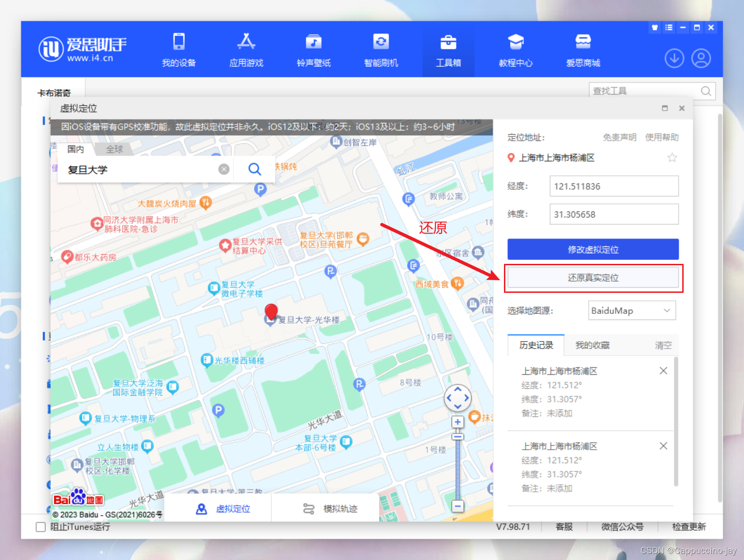
Task: Open 我的设备 in top navigation
Action: pos(179,50)
